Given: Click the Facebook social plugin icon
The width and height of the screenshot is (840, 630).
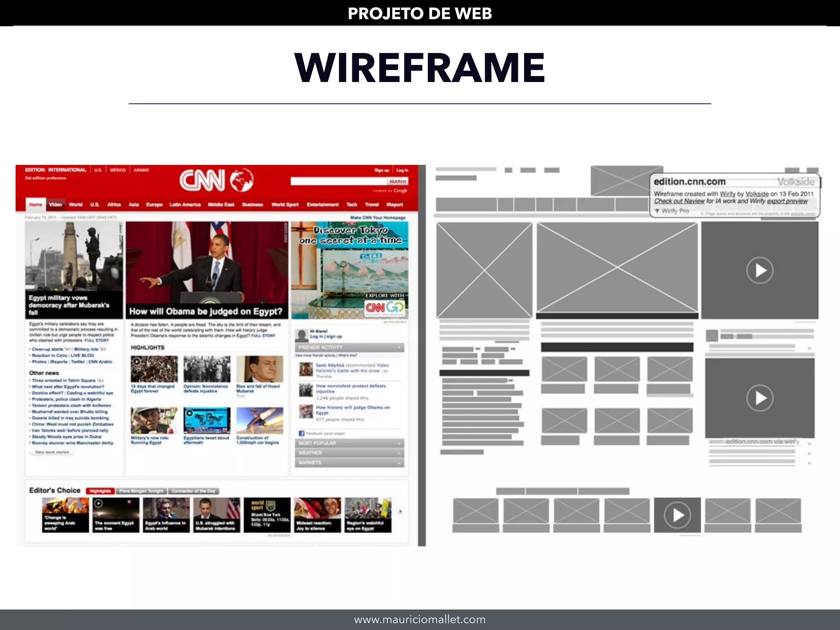Looking at the screenshot, I should tap(301, 434).
